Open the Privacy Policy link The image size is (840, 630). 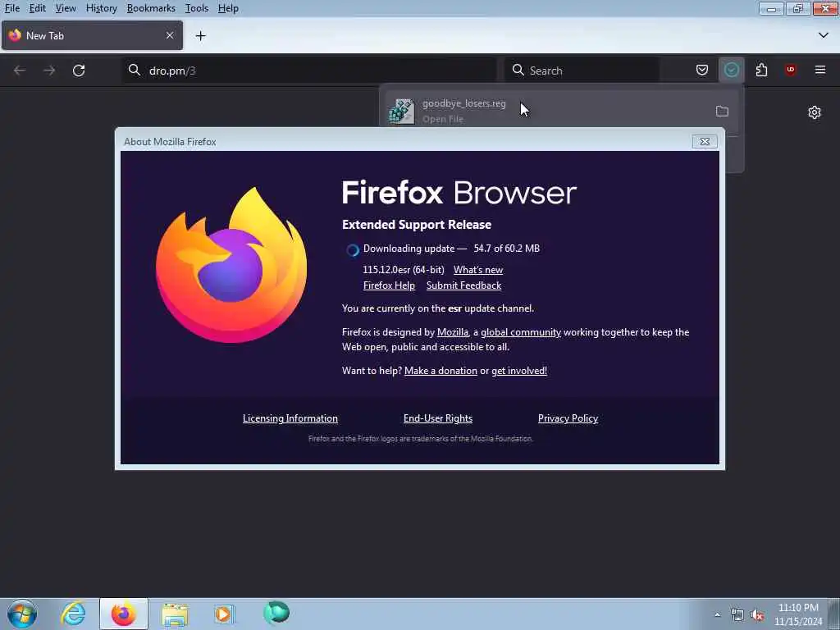coord(568,418)
